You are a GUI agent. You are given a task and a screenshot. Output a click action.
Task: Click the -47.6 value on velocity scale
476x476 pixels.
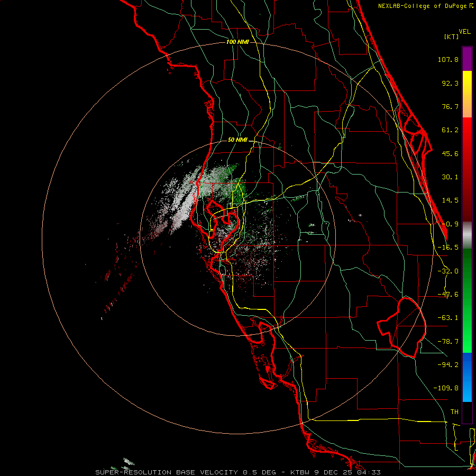[x=448, y=295]
